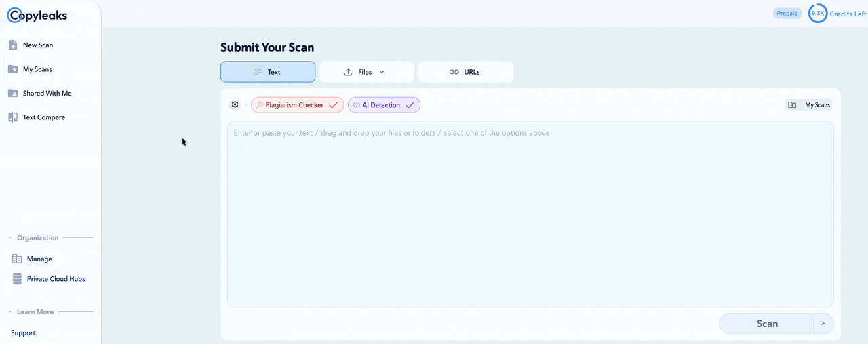Click the Prepaid plan badge

(787, 14)
